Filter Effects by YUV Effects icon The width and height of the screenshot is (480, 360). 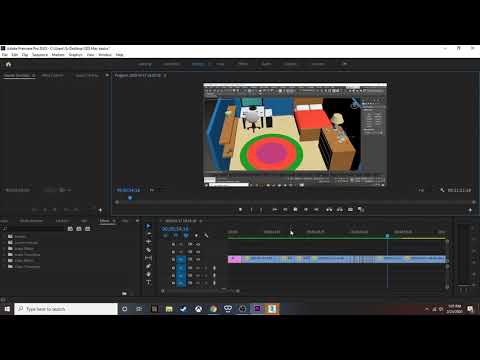pos(88,229)
